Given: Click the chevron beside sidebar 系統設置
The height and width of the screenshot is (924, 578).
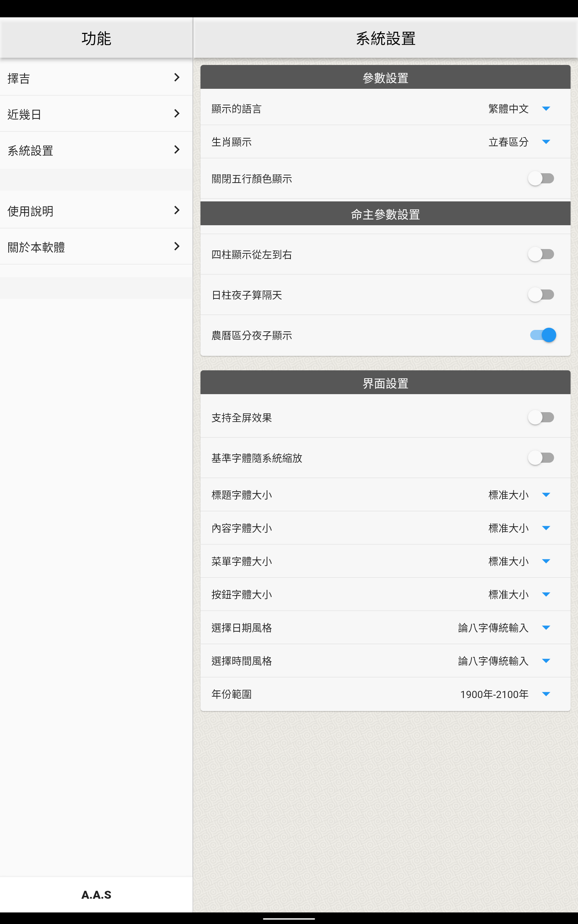Looking at the screenshot, I should coord(177,150).
